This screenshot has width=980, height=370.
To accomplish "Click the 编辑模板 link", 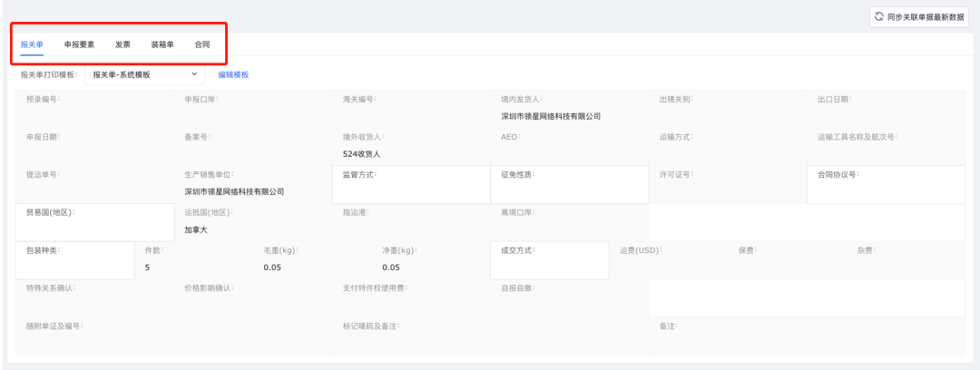I will pyautogui.click(x=233, y=74).
